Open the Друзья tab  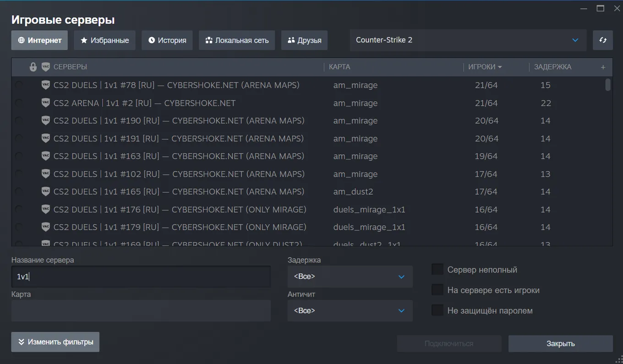305,40
